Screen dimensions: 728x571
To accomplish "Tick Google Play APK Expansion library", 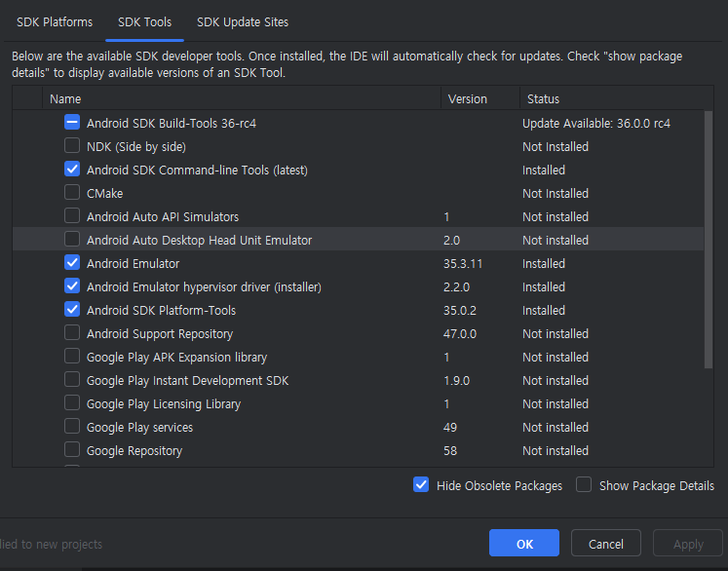I will click(x=72, y=356).
